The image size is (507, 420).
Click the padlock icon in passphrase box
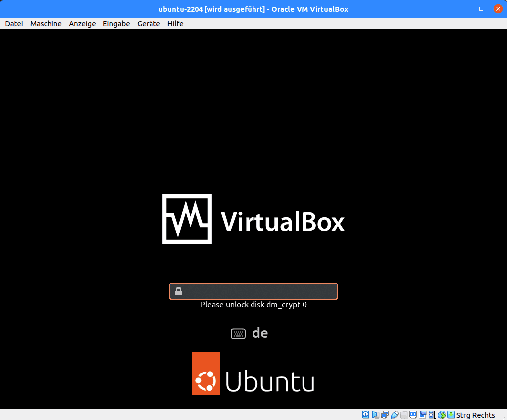point(178,291)
